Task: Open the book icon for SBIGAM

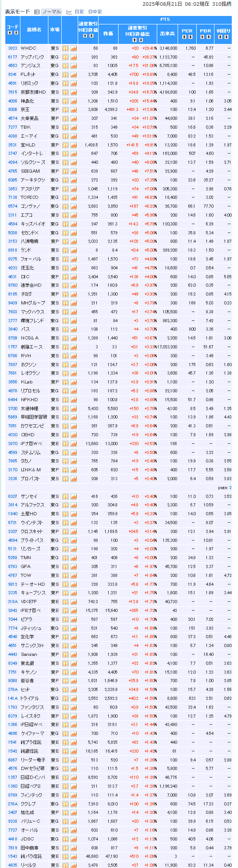Action: coord(65,171)
